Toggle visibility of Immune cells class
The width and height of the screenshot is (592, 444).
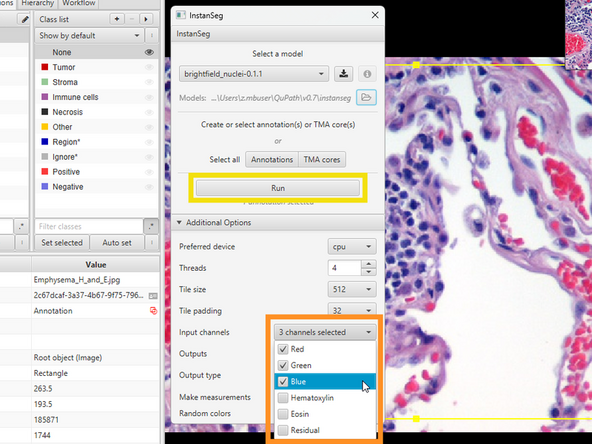(x=149, y=97)
